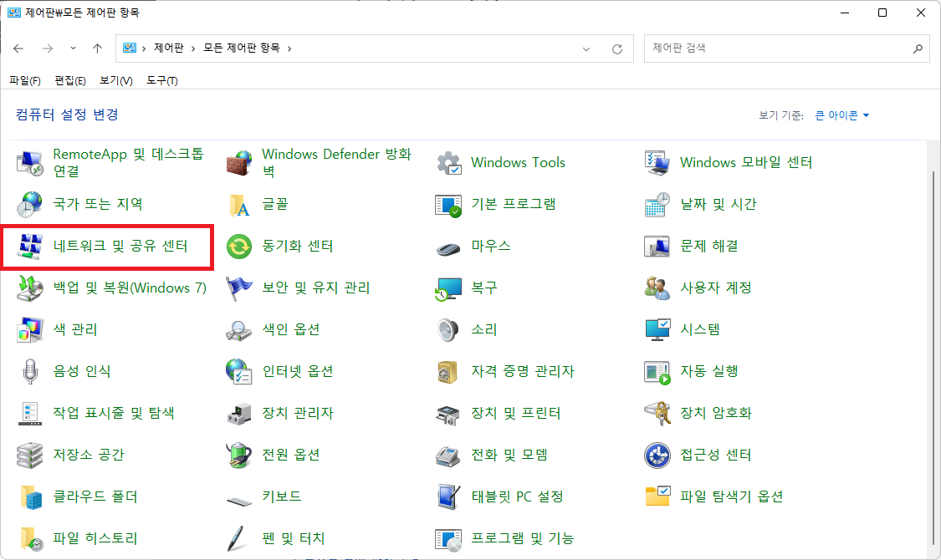Expand the address bar history dropdown arrow
941x560 pixels.
click(x=586, y=49)
